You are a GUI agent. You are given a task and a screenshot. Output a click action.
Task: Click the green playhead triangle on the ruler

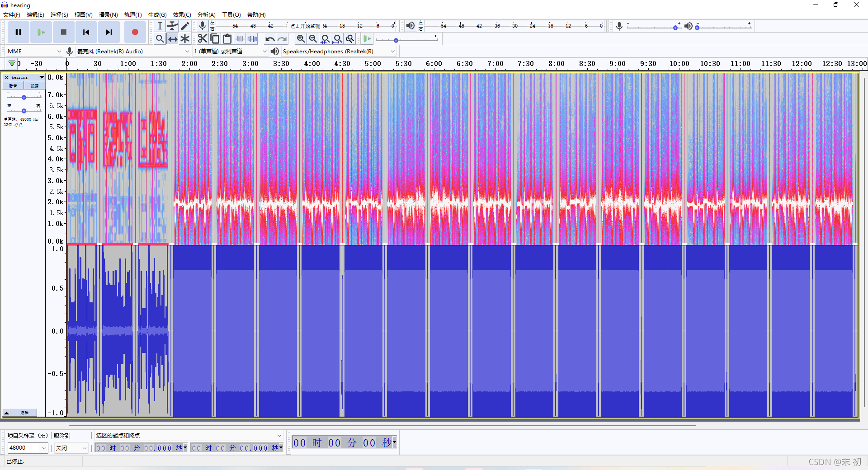pyautogui.click(x=12, y=64)
